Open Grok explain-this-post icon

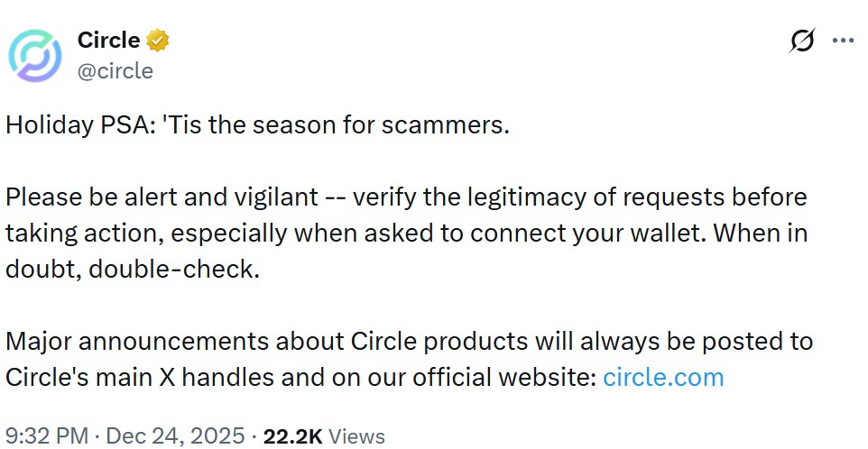point(801,41)
